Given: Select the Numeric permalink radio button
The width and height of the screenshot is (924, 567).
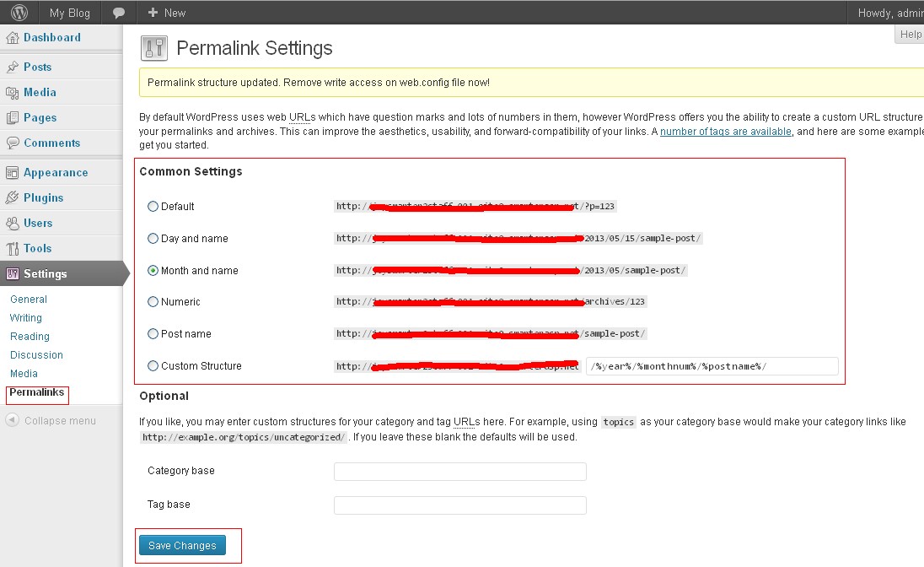Looking at the screenshot, I should coord(153,302).
